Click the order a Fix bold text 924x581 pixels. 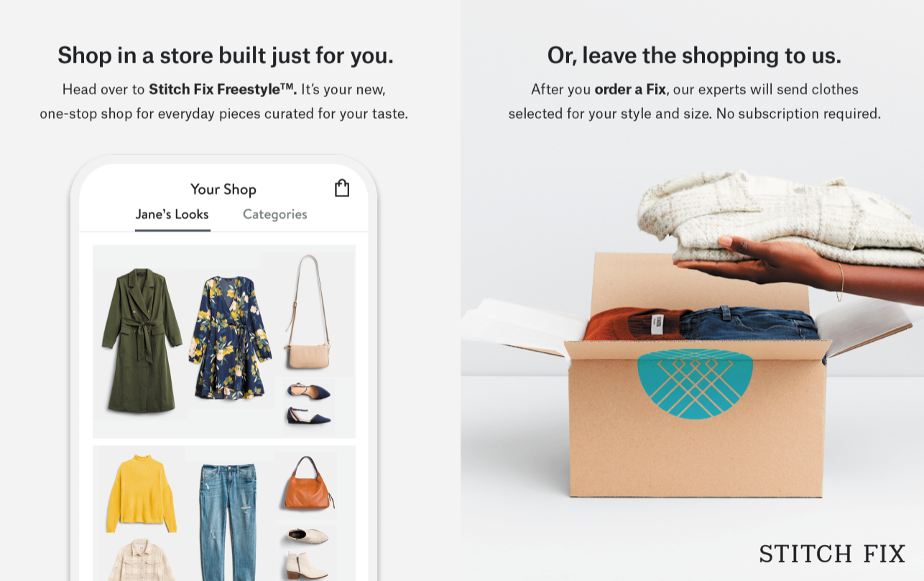[x=630, y=90]
